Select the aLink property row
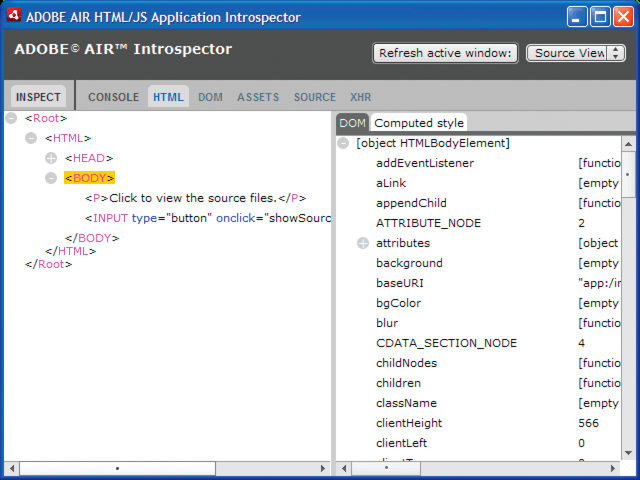 point(391,183)
